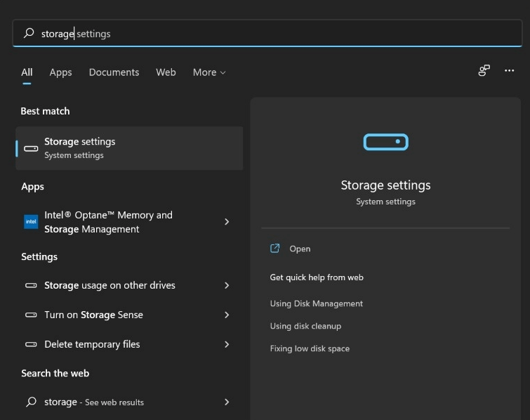This screenshot has height=420, width=530.
Task: Expand Turn on Storage Sense chevron
Action: point(227,315)
